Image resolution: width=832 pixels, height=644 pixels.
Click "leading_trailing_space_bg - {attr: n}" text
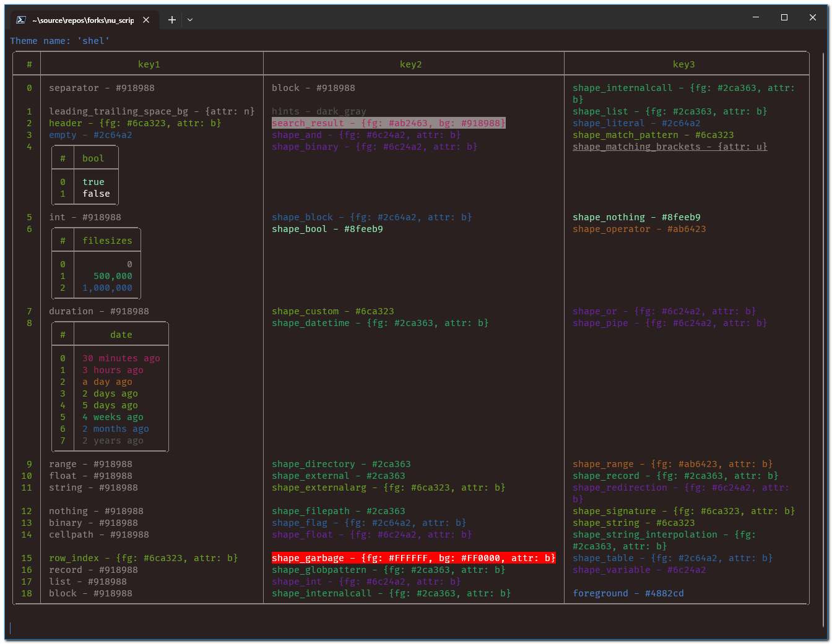[x=152, y=111]
